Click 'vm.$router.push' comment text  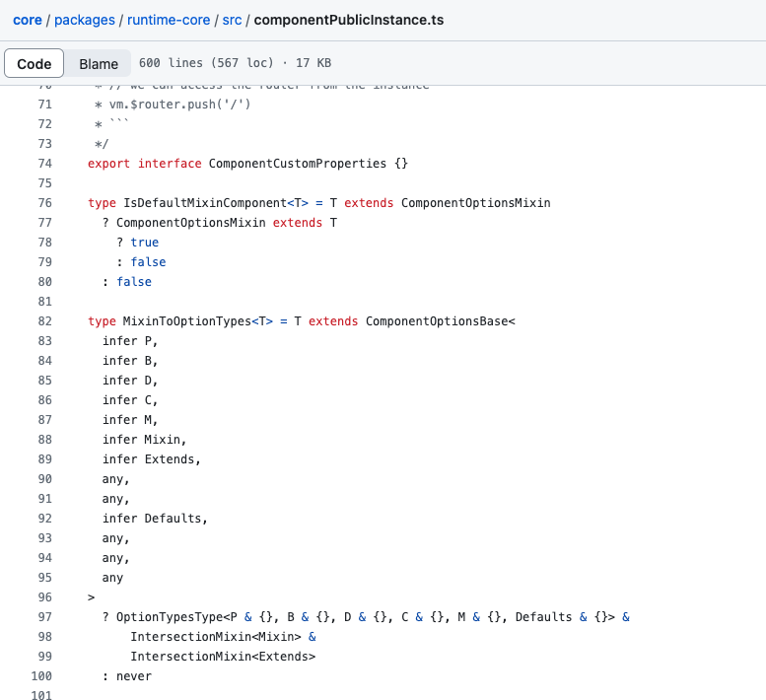coord(163,105)
